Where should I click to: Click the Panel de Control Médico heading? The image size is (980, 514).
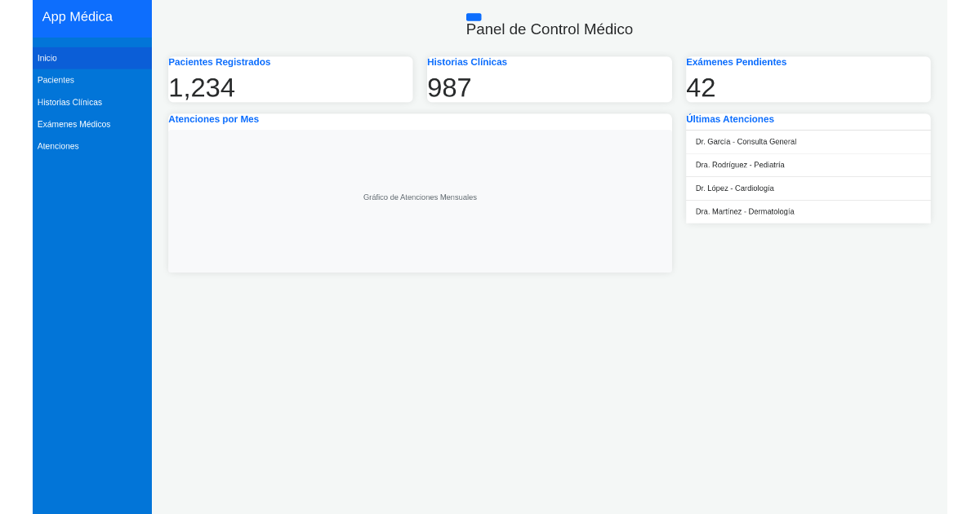(x=549, y=29)
